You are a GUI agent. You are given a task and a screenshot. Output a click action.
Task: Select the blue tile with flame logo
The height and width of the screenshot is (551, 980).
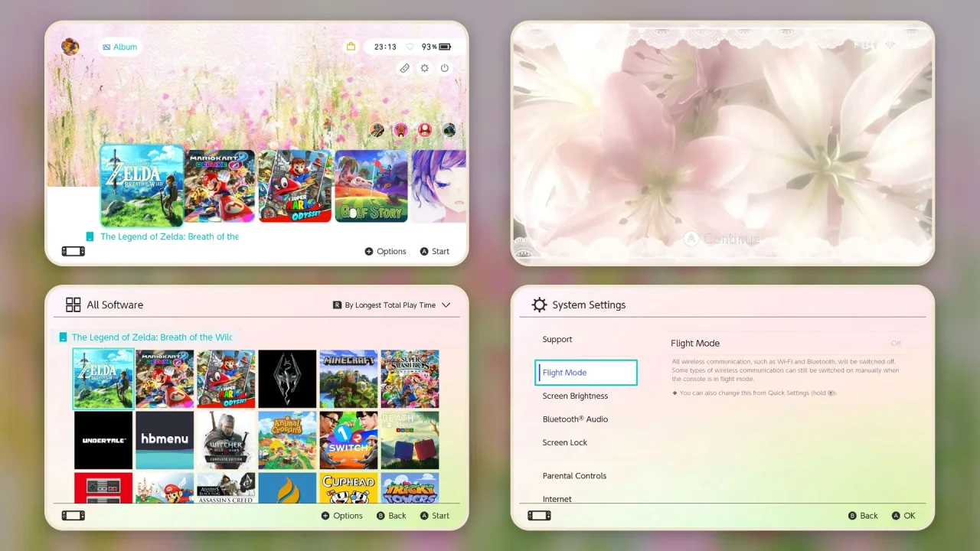pyautogui.click(x=287, y=487)
